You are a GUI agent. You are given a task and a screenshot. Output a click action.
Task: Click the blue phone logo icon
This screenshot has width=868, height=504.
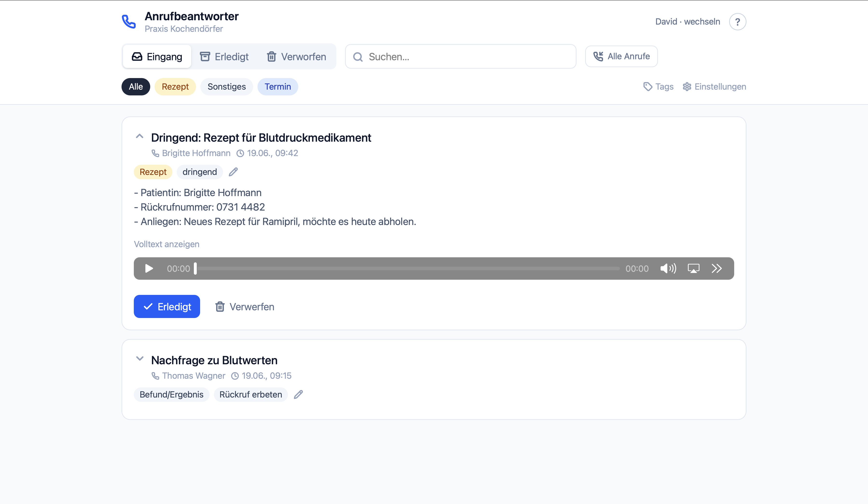tap(129, 22)
